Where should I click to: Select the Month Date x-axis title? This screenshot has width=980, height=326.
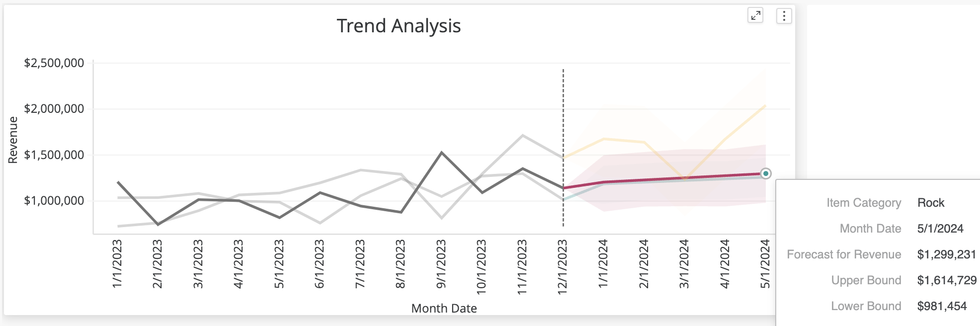tap(444, 309)
